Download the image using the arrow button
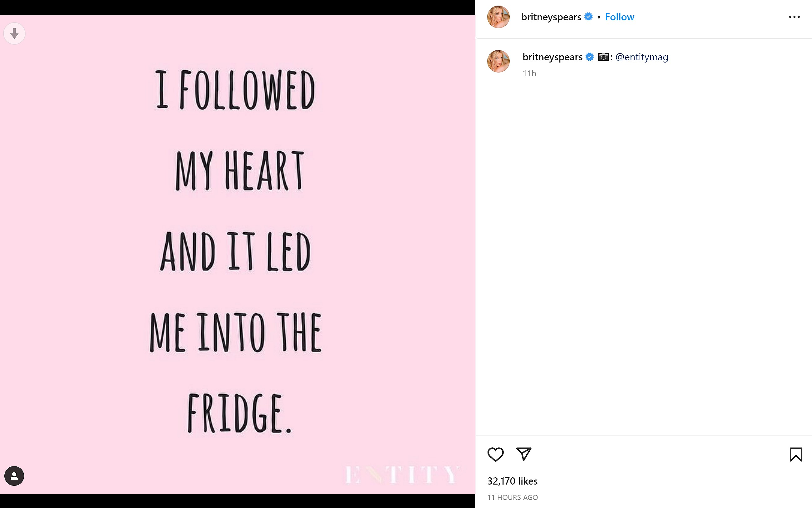 (x=14, y=33)
